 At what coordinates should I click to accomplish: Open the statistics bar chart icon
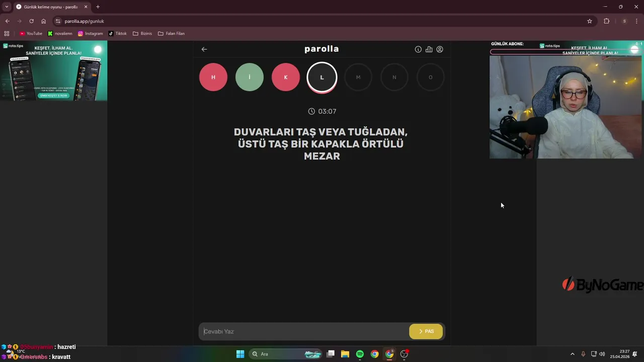point(429,49)
